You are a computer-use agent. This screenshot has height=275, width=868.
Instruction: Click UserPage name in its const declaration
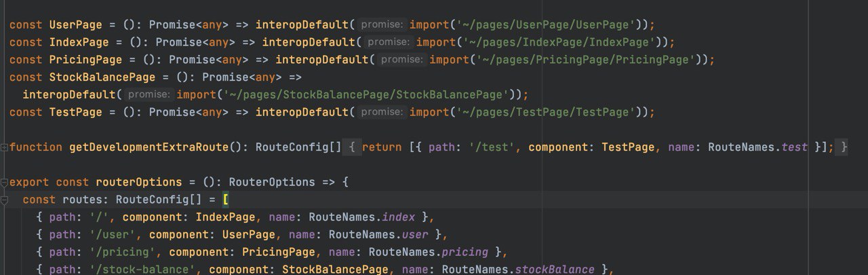76,24
